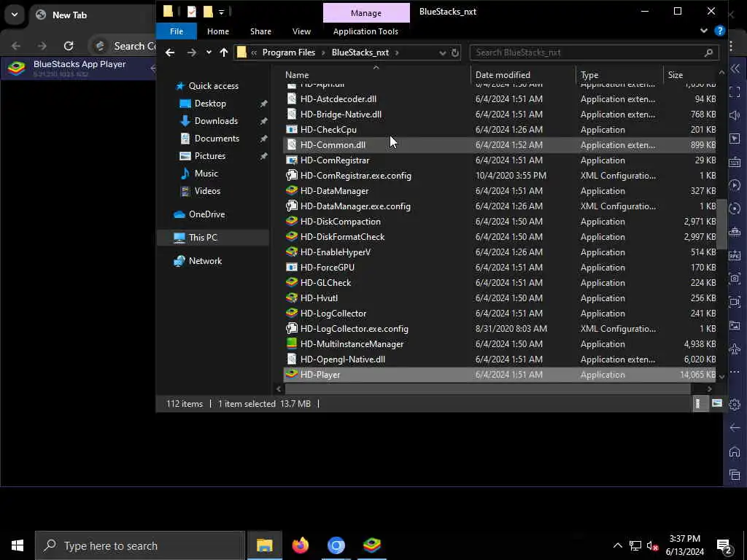Refresh the BlueStacks_nxt folder view
747x560 pixels.
pyautogui.click(x=455, y=52)
